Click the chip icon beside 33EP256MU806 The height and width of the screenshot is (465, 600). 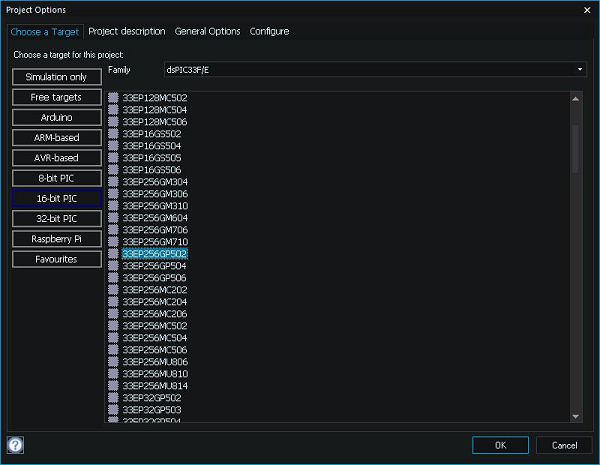click(113, 361)
